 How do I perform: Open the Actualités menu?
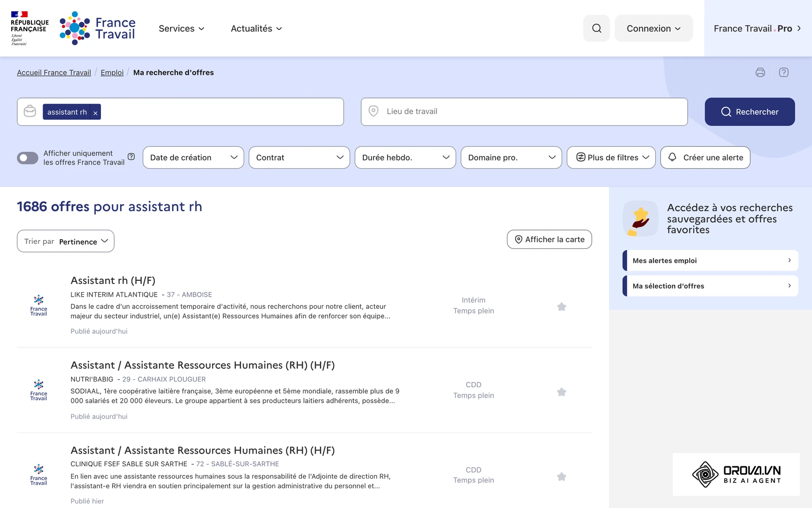click(256, 28)
